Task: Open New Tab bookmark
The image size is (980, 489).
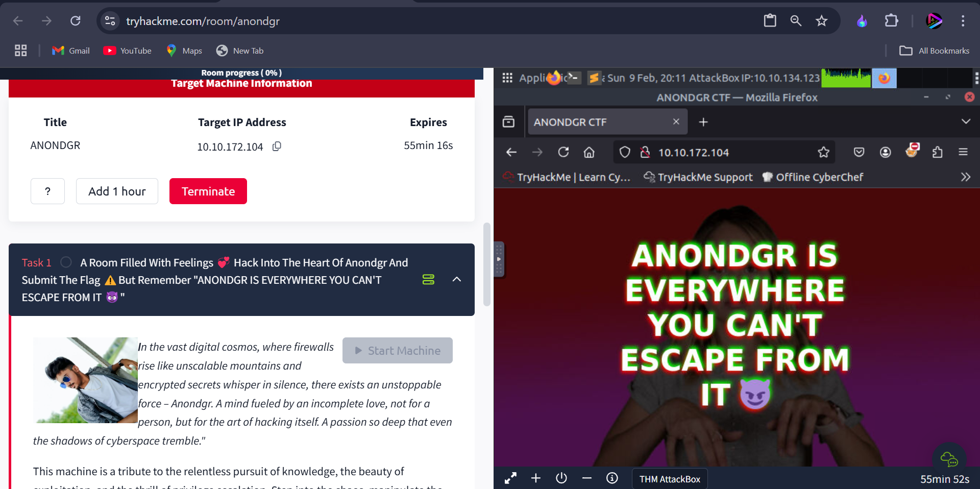Action: [240, 51]
